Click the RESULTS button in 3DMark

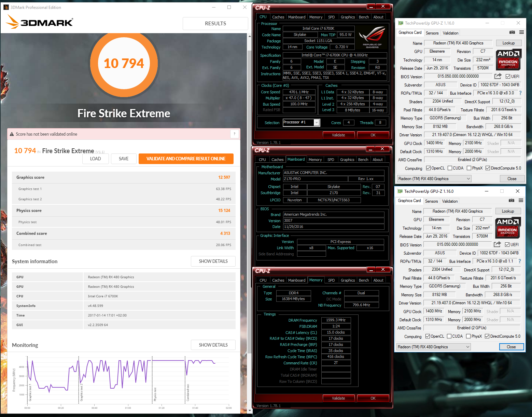[x=215, y=24]
